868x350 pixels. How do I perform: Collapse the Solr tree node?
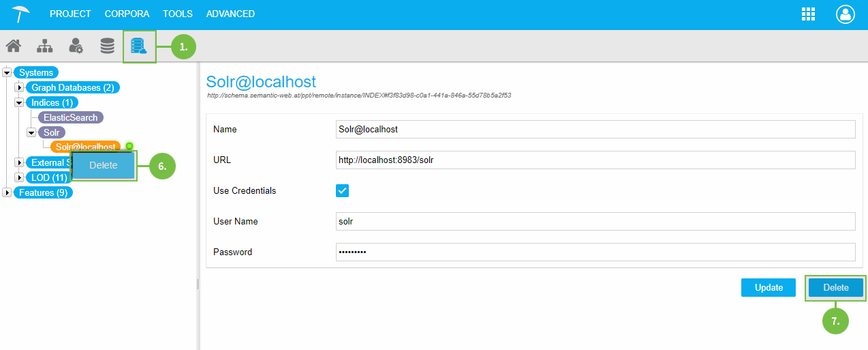point(31,132)
